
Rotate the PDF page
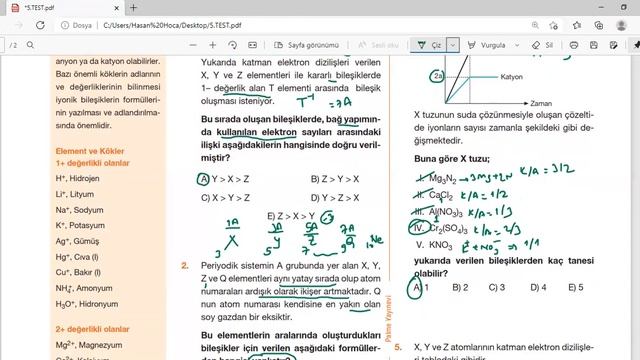tap(233, 45)
